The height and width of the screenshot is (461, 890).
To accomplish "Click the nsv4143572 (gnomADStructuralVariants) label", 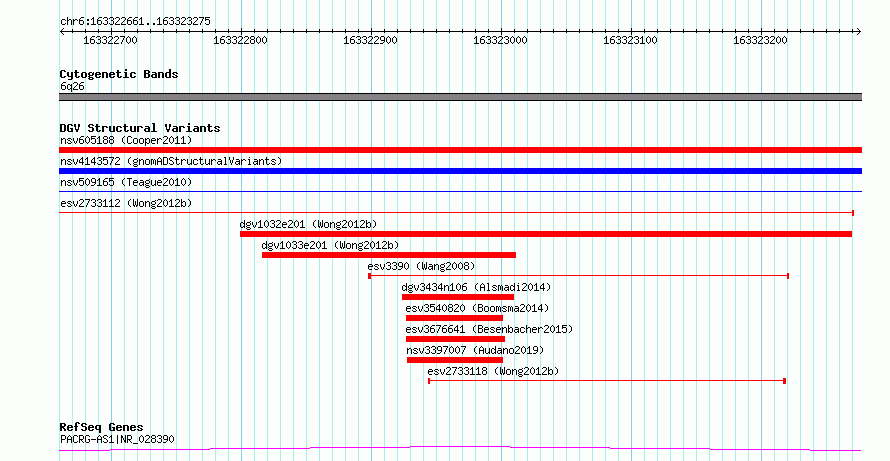I will tap(171, 161).
